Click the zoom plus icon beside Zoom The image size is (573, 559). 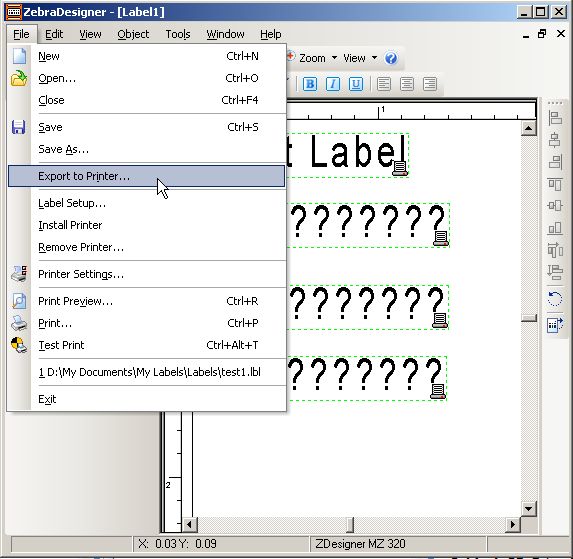pyautogui.click(x=291, y=57)
